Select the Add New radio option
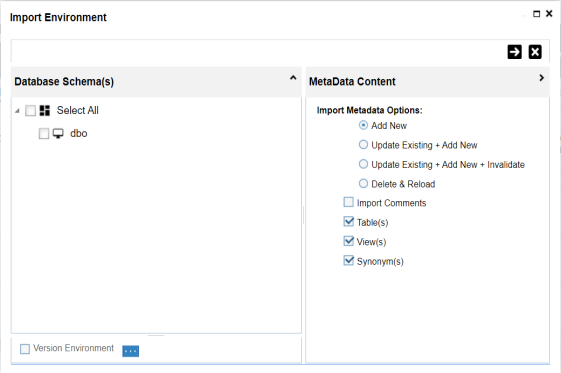 pos(363,125)
